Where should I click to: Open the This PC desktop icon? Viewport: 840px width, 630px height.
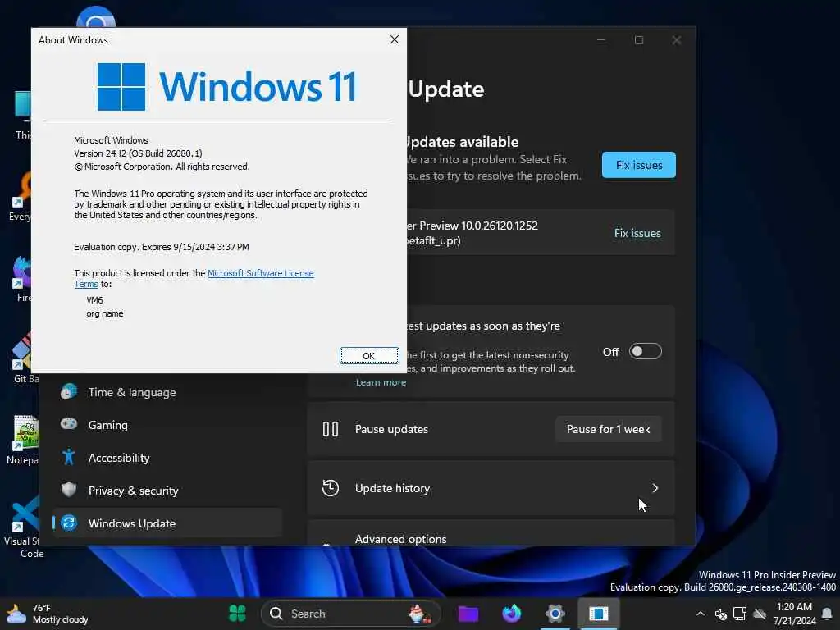point(22,115)
